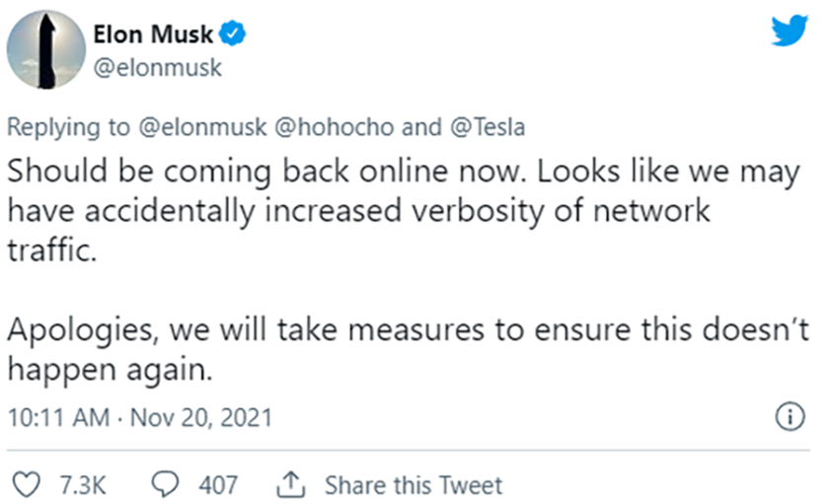
Task: Click the Twitter bird logo
Action: pos(790,34)
